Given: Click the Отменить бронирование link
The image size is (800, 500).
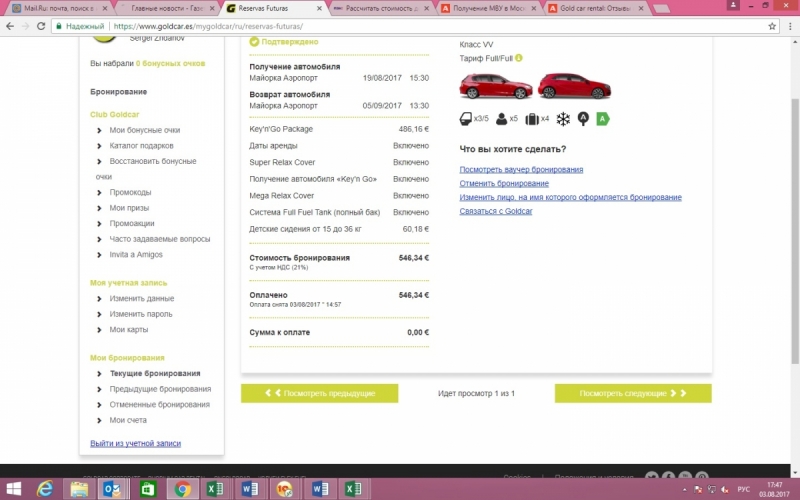Looking at the screenshot, I should coord(504,184).
